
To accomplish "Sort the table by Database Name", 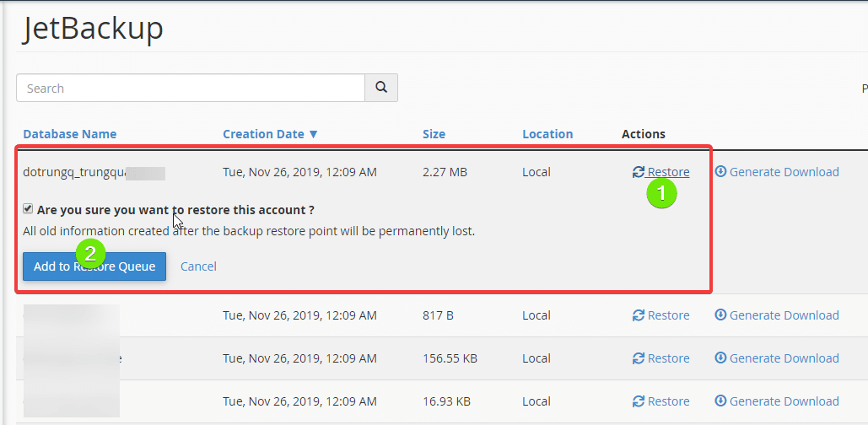I will pos(70,134).
